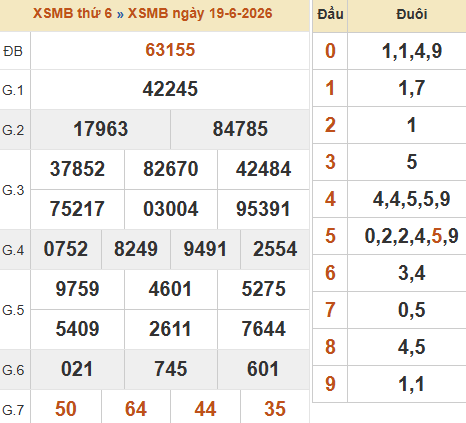This screenshot has width=466, height=423.
Task: Click the Đầu column header
Action: (x=330, y=14)
